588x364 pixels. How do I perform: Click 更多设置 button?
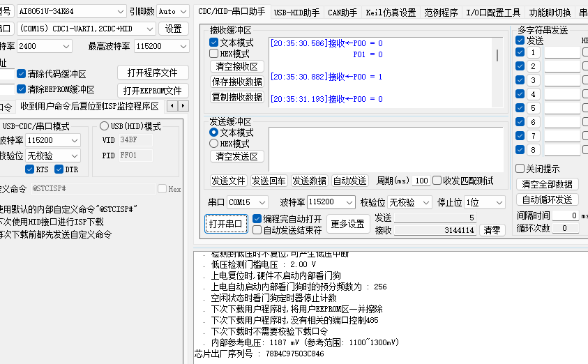point(347,224)
